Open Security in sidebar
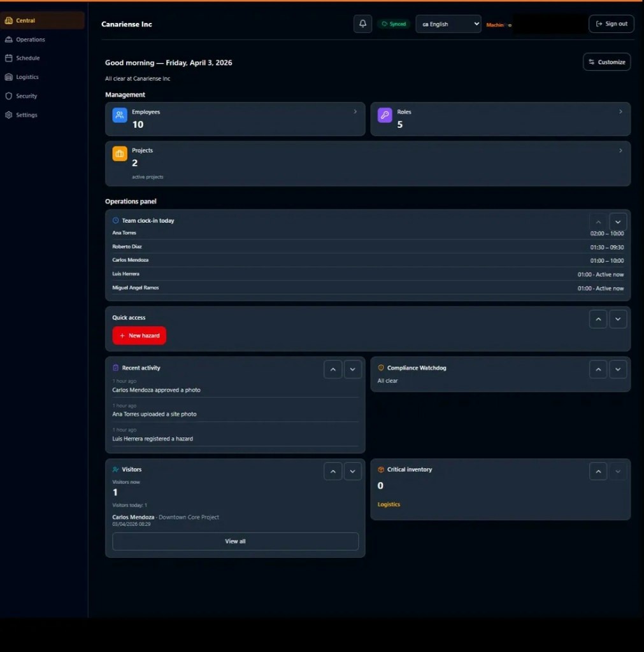Screen dimensions: 644x652 point(43,96)
